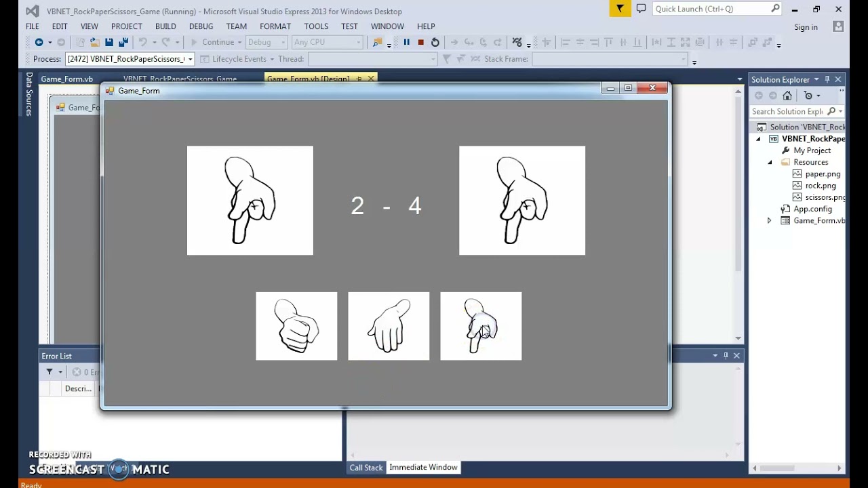Choose the rock hand picture in Game_Form
The width and height of the screenshot is (868, 488).
pyautogui.click(x=296, y=326)
